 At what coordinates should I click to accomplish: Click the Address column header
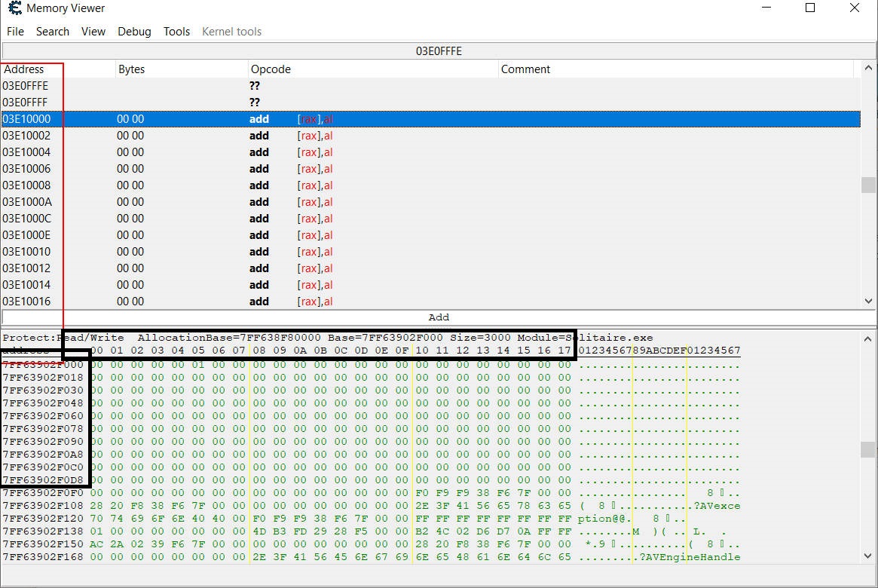24,69
